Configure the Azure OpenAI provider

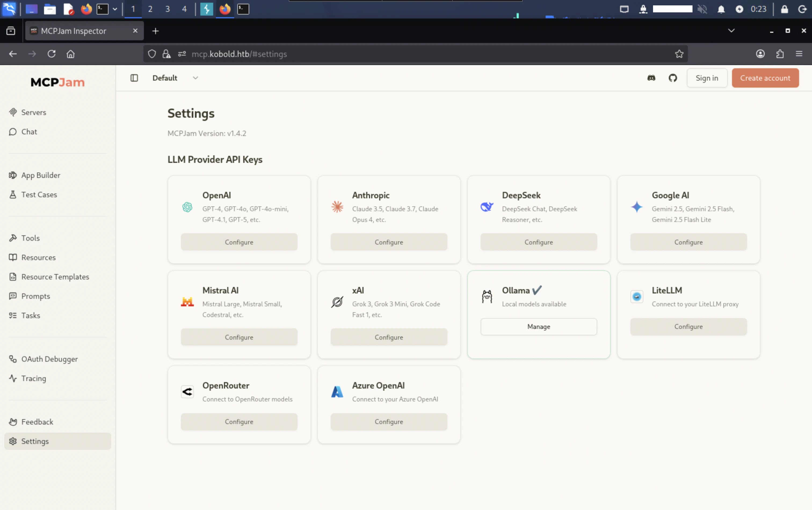(x=389, y=422)
